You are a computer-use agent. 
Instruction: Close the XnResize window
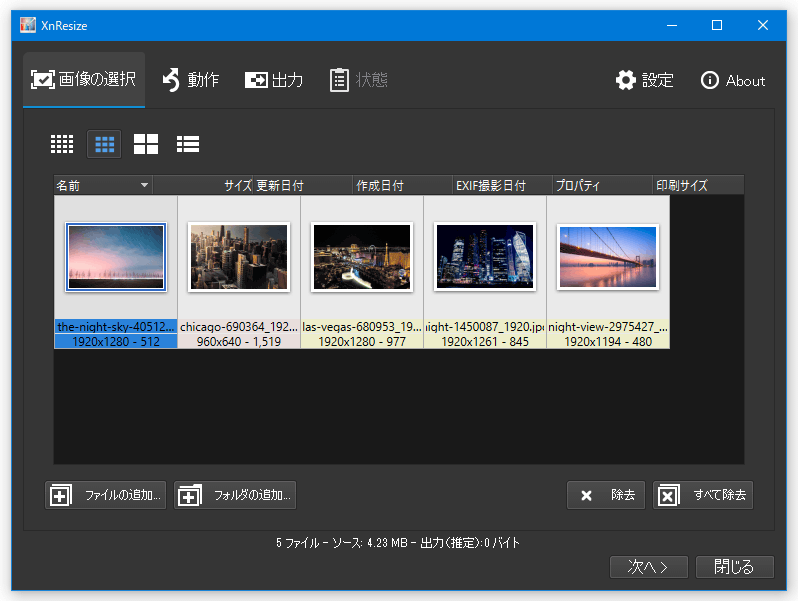tap(762, 25)
